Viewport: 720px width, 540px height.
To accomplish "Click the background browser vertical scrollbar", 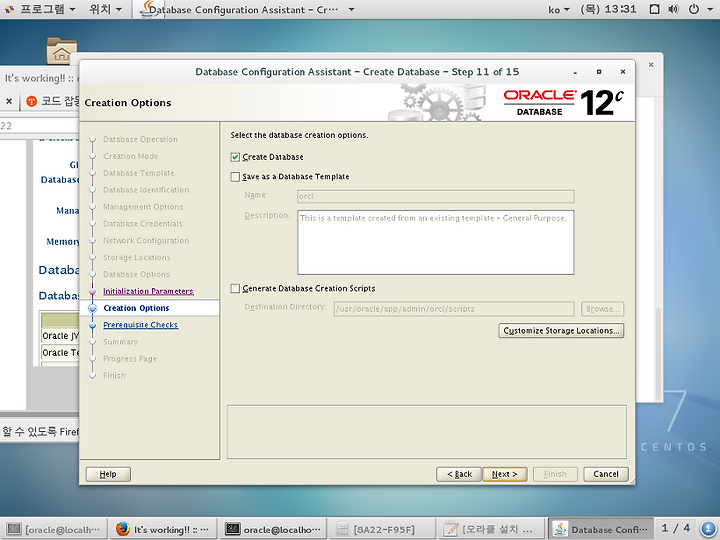I will pos(658,354).
